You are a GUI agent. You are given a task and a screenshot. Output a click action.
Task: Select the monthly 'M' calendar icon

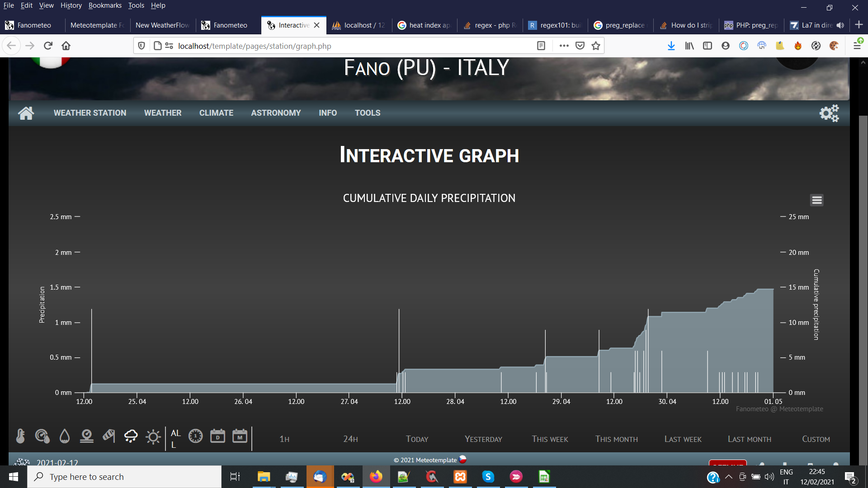click(x=240, y=436)
